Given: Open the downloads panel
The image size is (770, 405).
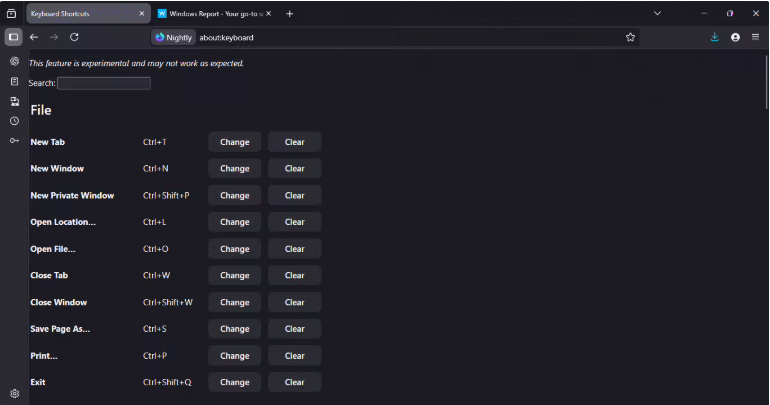Looking at the screenshot, I should (x=715, y=37).
